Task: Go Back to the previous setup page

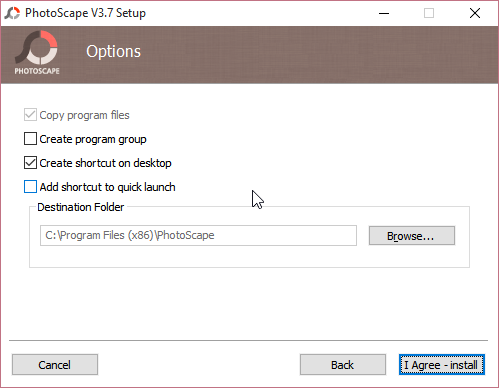Action: coord(343,365)
